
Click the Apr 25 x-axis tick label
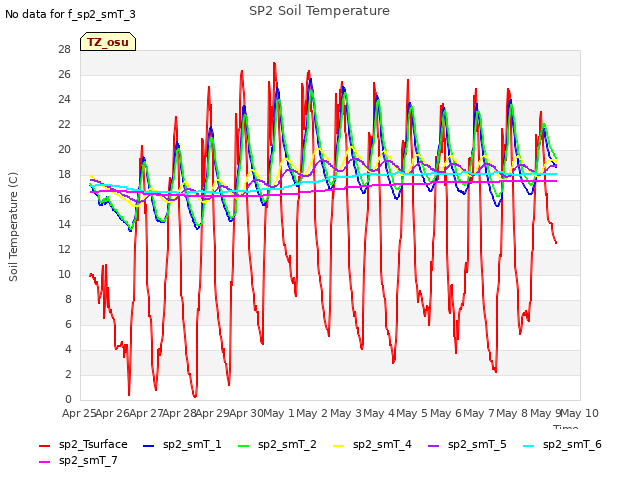(x=79, y=413)
